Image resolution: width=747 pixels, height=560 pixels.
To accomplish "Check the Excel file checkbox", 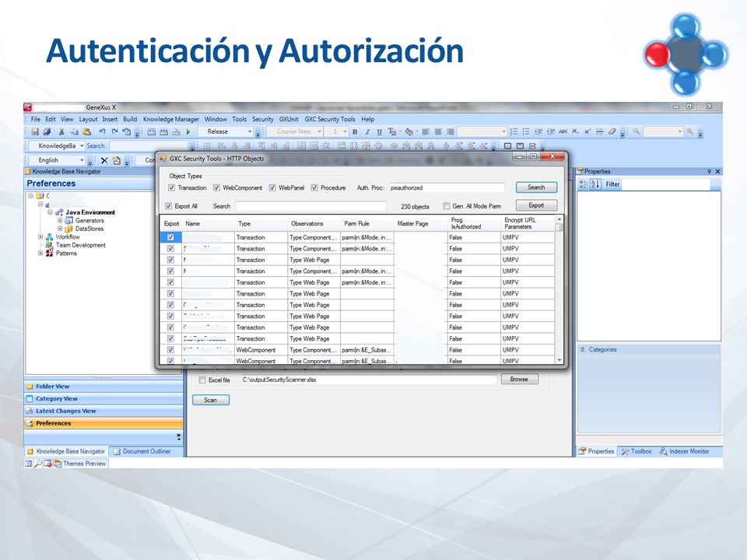I will (x=202, y=380).
